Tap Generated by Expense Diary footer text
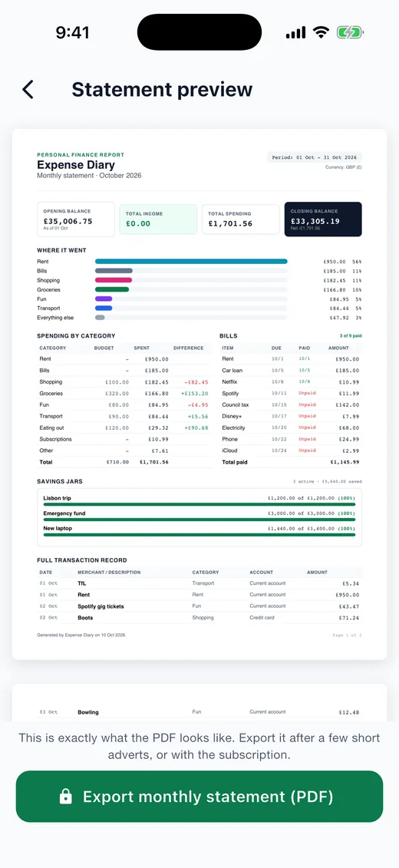 pyautogui.click(x=81, y=635)
